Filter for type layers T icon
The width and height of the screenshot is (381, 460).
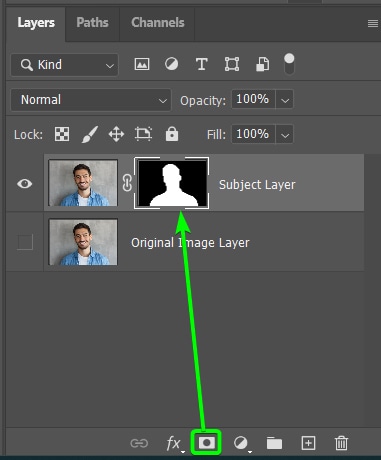pos(202,64)
